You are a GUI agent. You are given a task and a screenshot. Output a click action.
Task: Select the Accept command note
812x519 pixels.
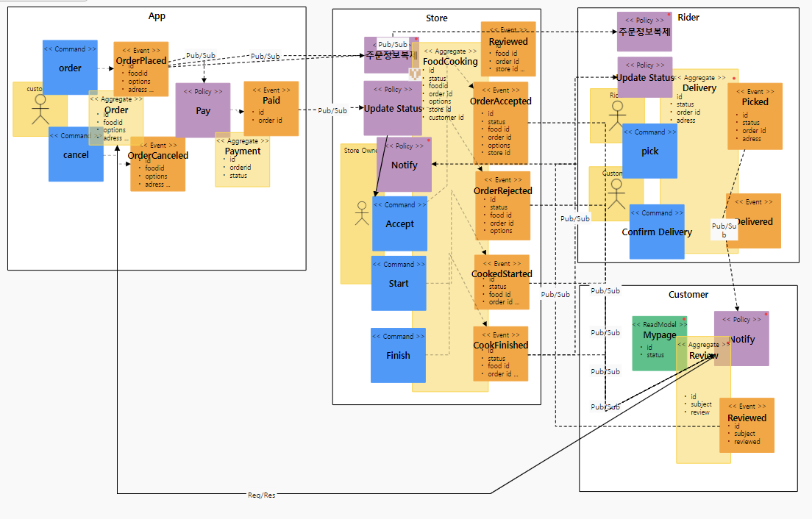(400, 223)
